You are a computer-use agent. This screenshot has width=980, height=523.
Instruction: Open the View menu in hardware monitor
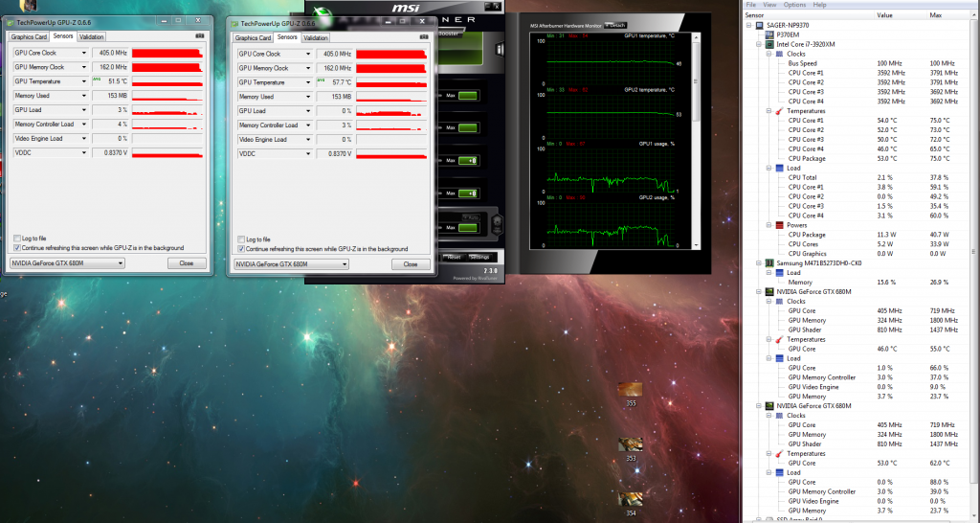770,5
